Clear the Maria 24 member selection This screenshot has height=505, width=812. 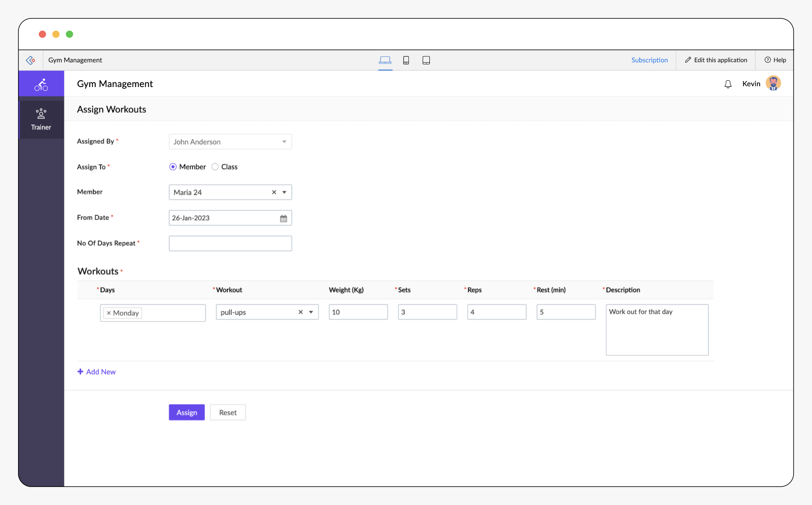click(x=274, y=192)
